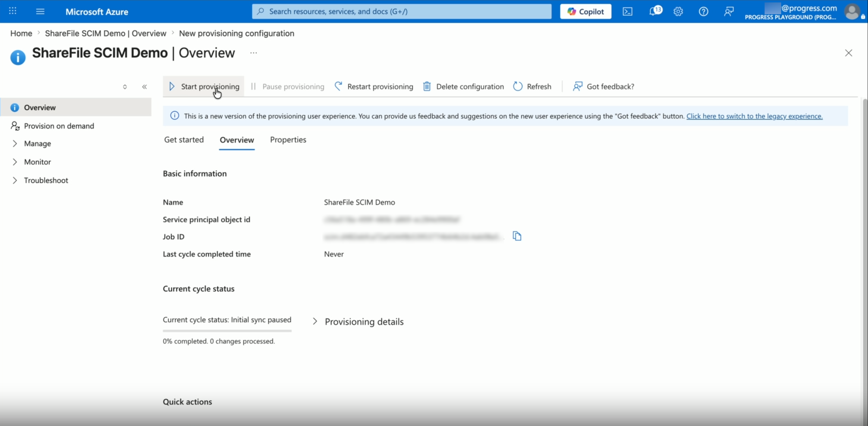Click the expand/collapse all menu arrows
This screenshot has height=426, width=868.
(125, 87)
